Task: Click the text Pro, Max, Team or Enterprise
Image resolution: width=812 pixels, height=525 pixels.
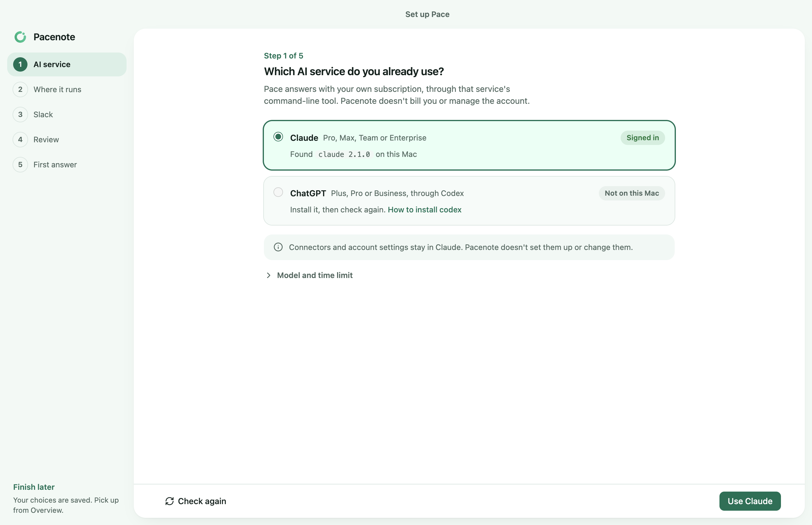Action: click(375, 138)
